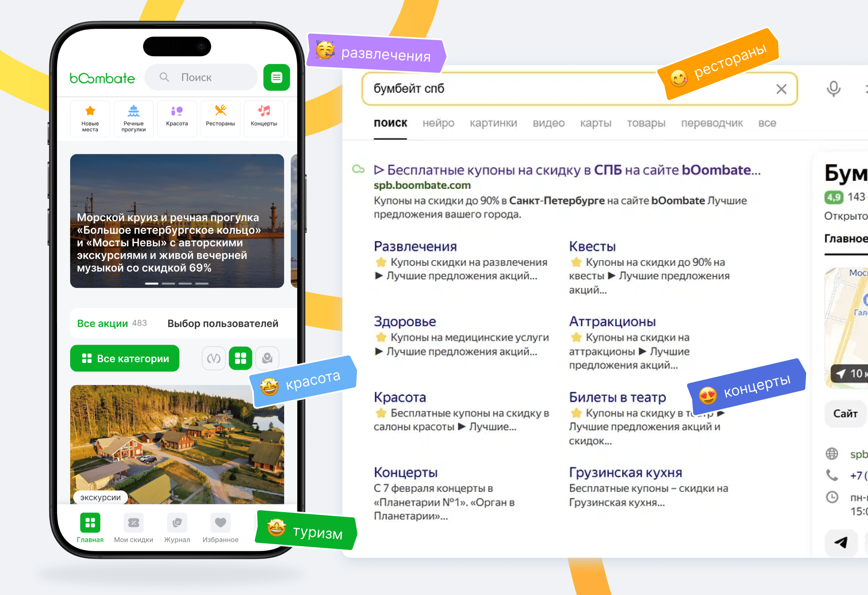Image resolution: width=868 pixels, height=595 pixels.
Task: Click the first banner carousel indicator dash
Action: (x=152, y=284)
